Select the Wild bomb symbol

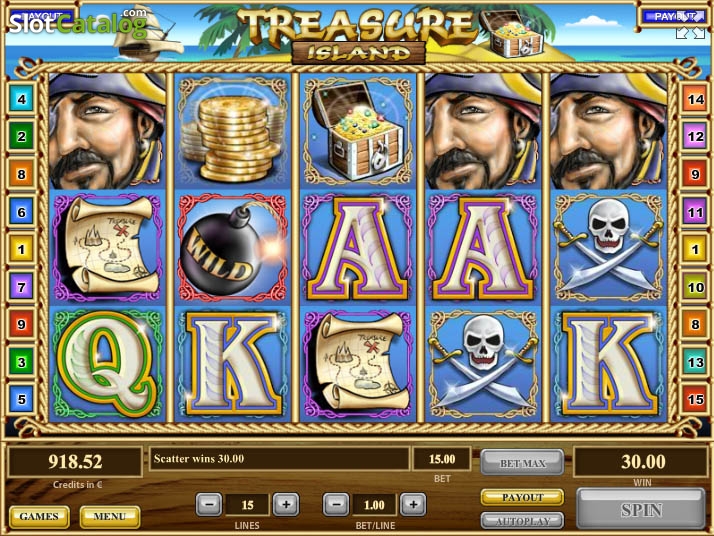coord(232,247)
